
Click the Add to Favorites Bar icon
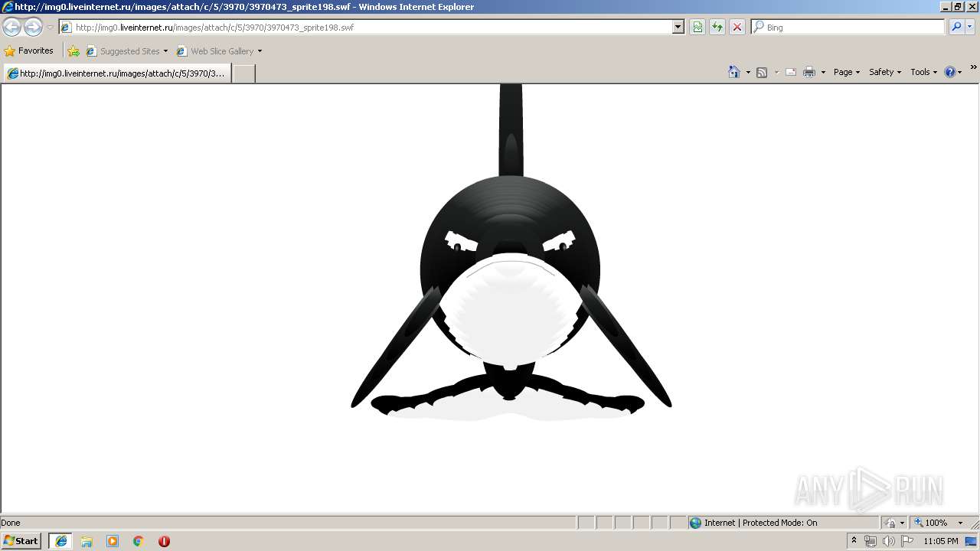(73, 51)
